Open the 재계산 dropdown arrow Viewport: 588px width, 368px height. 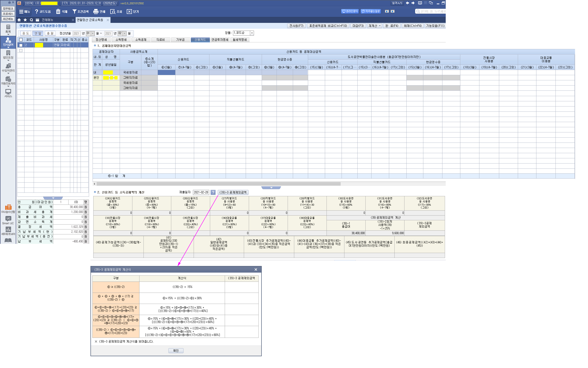380,26
